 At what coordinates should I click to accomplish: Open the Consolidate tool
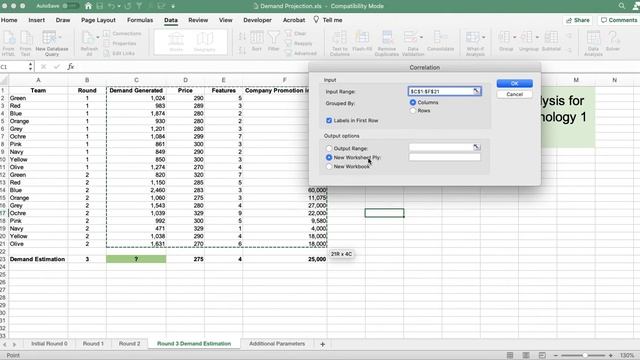coord(440,41)
